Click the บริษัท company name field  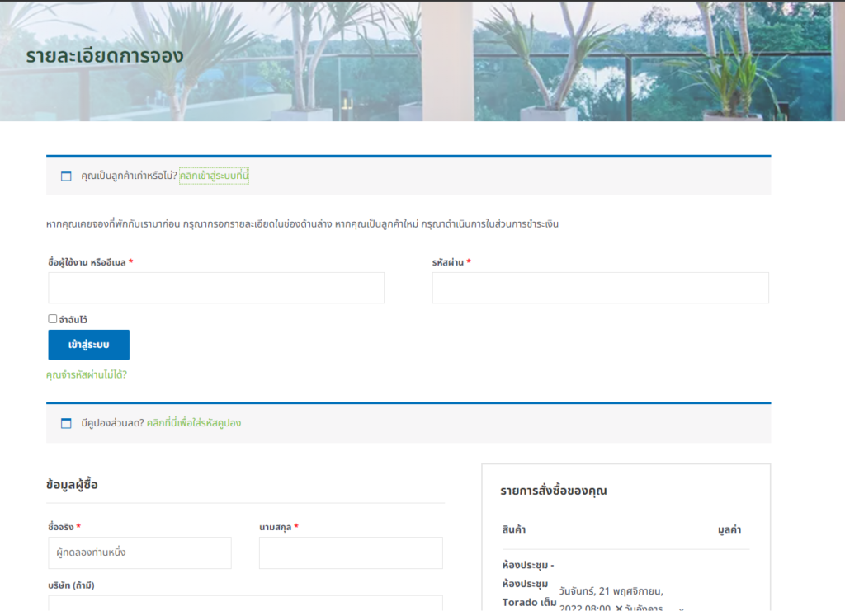245,604
